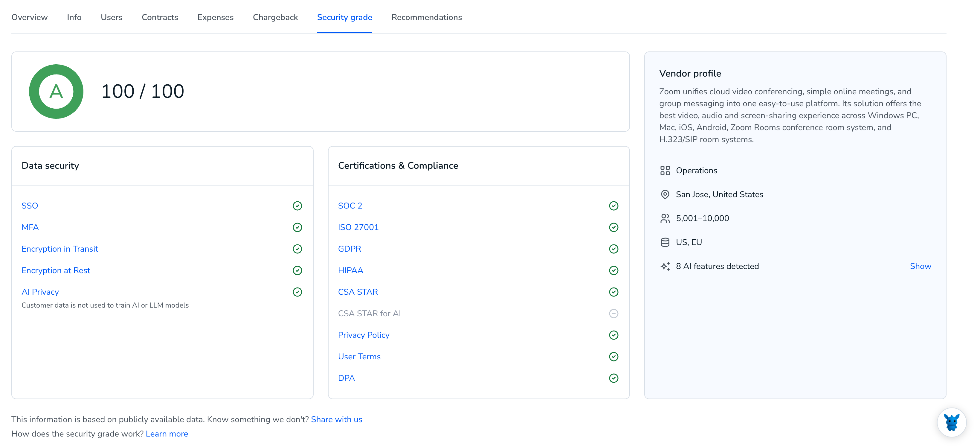The width and height of the screenshot is (980, 447).
Task: Click the CSA STAR for AI label
Action: (x=370, y=313)
